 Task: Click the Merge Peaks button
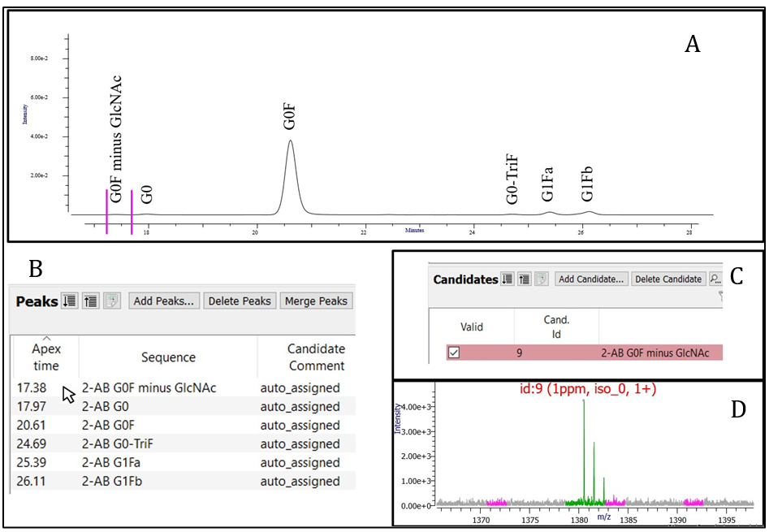coord(316,301)
